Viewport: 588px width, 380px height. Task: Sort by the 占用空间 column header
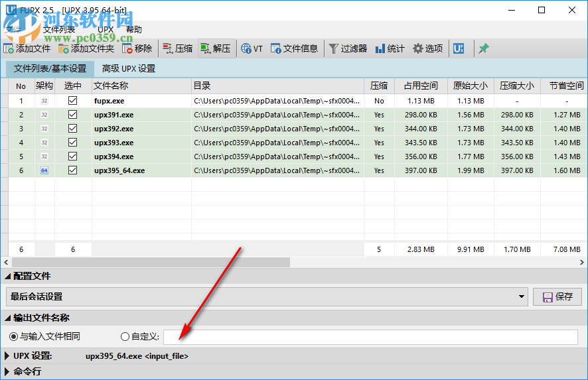tap(421, 86)
